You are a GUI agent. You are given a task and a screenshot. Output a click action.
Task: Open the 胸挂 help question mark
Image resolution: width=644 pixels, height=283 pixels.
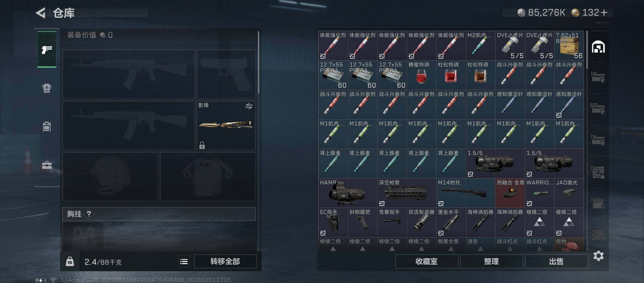89,214
